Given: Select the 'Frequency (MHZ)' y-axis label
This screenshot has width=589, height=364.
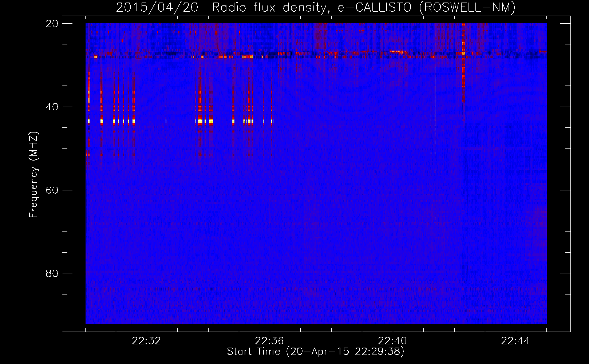Looking at the screenshot, I should [x=33, y=175].
